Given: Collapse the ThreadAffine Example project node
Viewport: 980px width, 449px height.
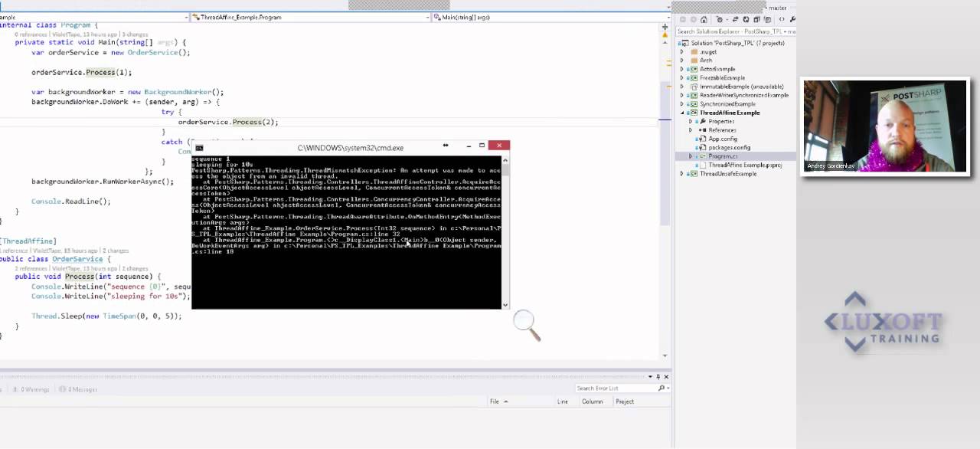Looking at the screenshot, I should click(682, 113).
